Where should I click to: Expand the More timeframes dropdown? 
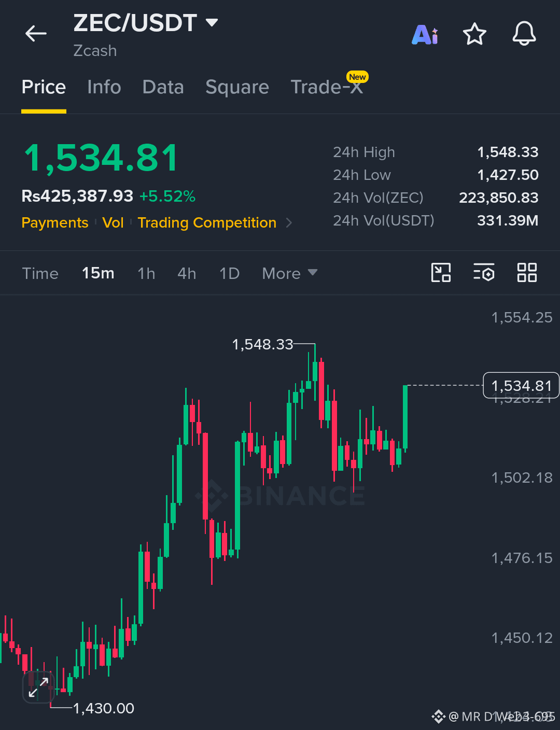pyautogui.click(x=290, y=273)
